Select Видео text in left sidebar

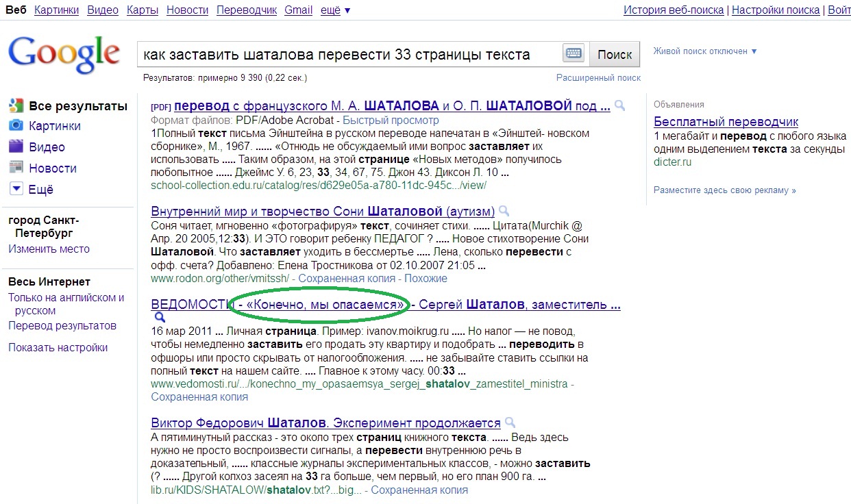(x=47, y=147)
